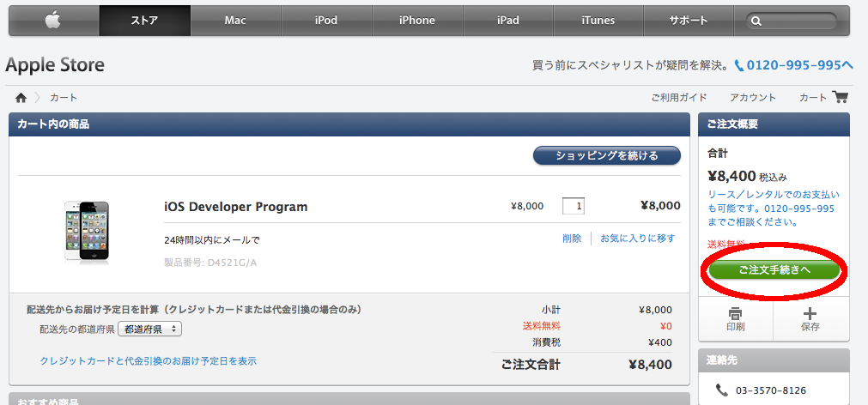This screenshot has width=868, height=405.
Task: Click the カート link beside cart icon
Action: [813, 97]
